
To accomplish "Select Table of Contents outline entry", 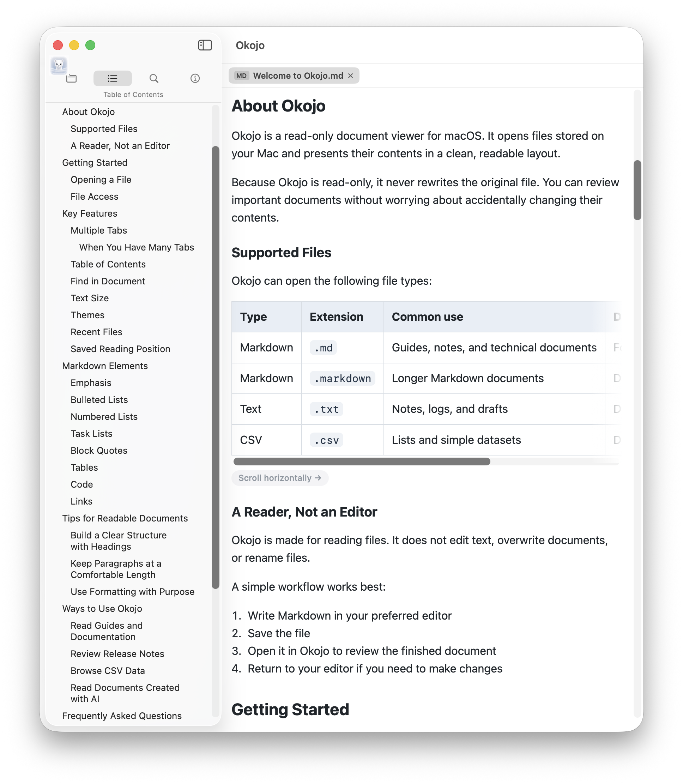I will coord(108,265).
